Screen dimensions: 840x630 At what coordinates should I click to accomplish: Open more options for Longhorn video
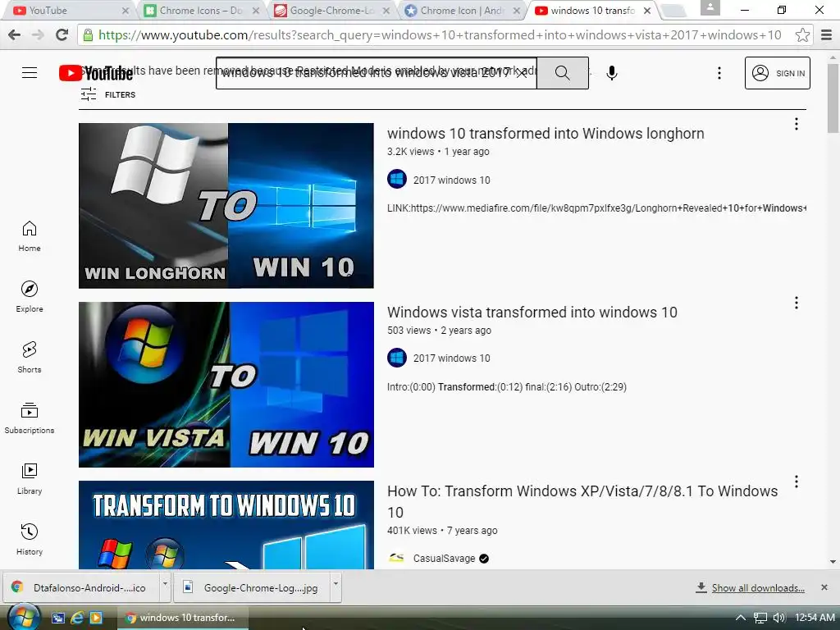[x=797, y=125]
